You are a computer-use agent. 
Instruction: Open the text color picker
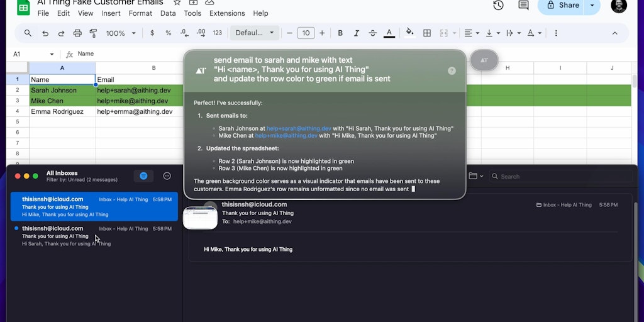[389, 33]
